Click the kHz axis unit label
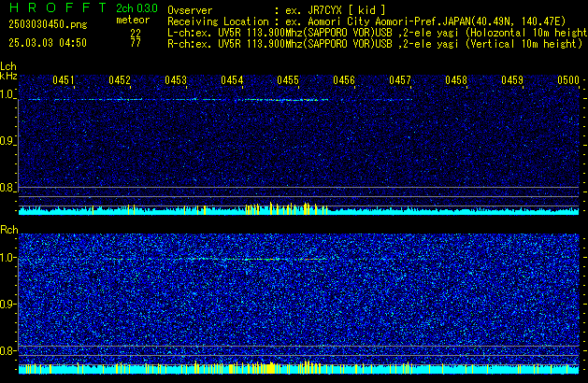This screenshot has height=383, width=588. [x=8, y=76]
